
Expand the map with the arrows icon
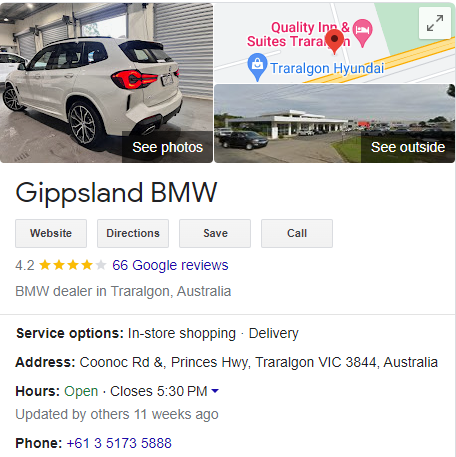click(x=435, y=23)
